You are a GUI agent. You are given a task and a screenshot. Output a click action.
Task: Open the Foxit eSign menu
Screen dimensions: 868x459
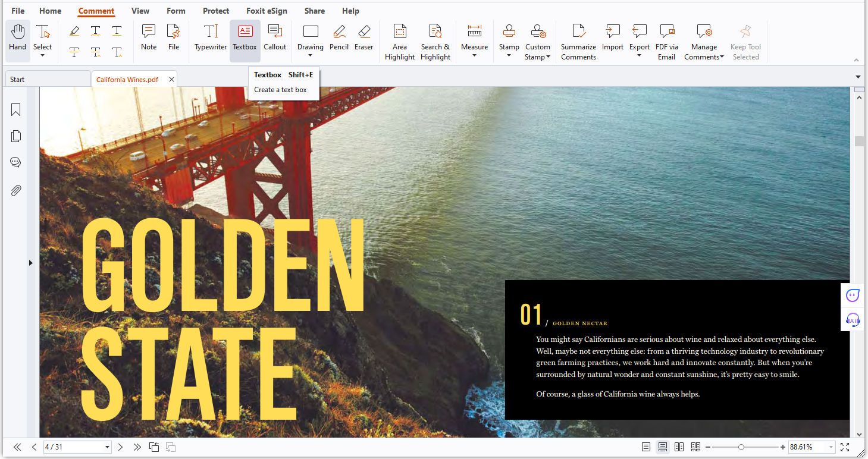tap(267, 11)
